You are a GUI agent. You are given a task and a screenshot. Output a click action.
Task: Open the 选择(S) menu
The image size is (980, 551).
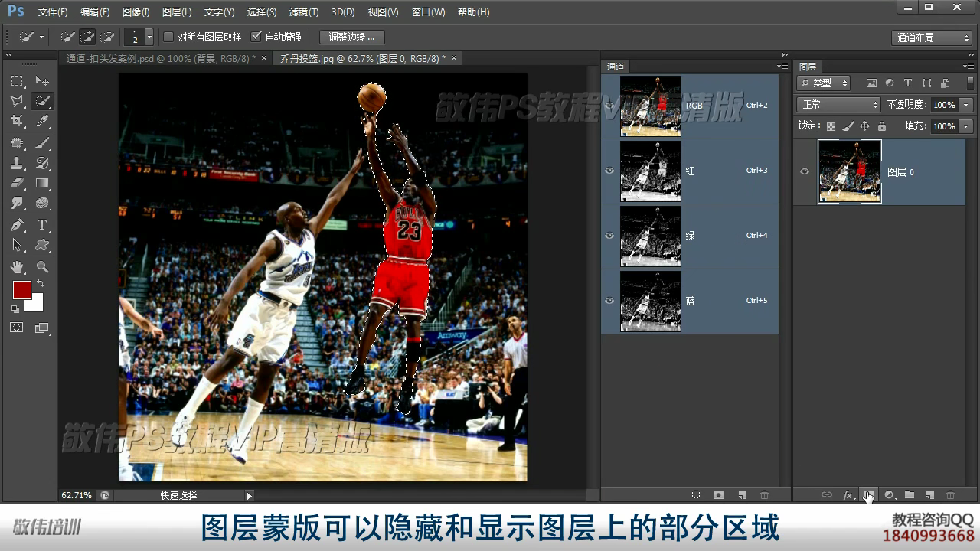(x=262, y=12)
